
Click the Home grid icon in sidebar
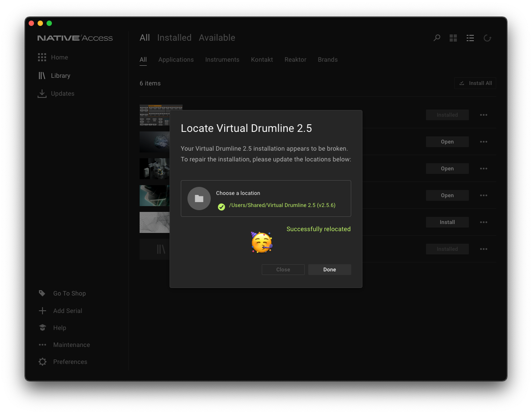coord(42,57)
